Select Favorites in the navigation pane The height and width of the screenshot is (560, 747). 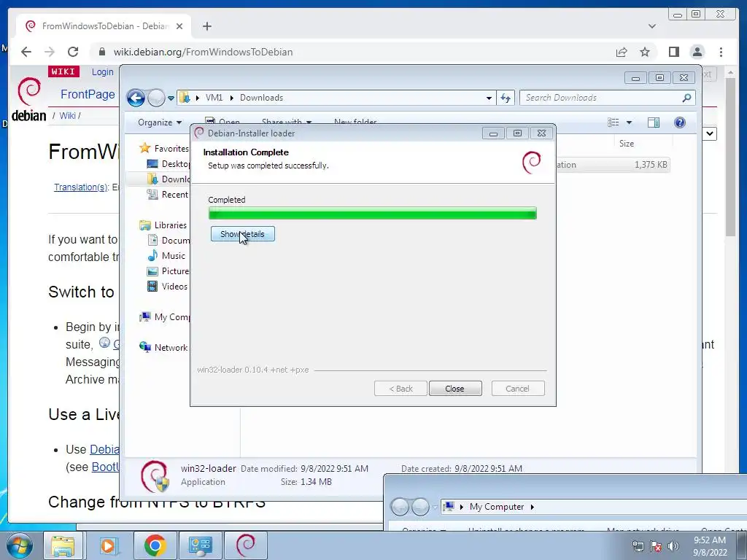click(164, 149)
